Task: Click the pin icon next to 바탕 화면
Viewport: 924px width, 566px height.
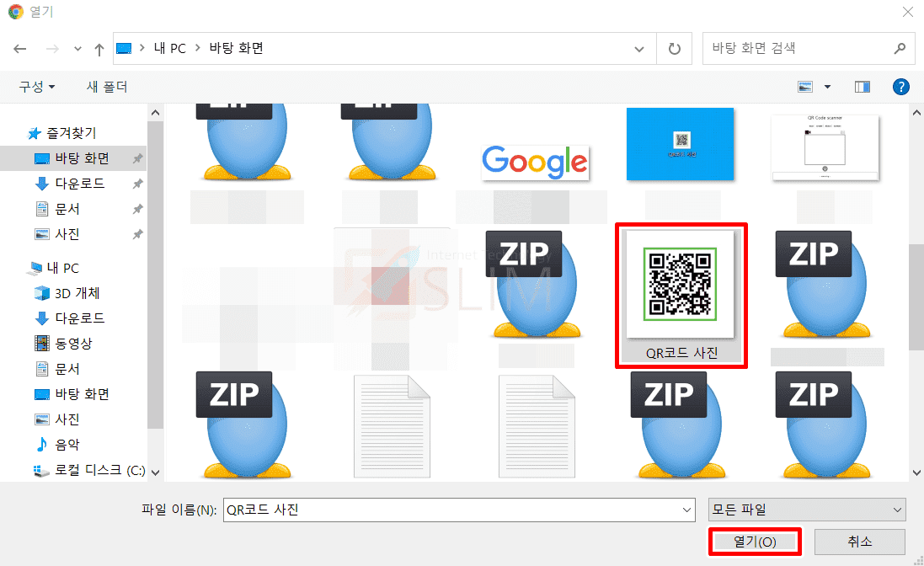Action: (137, 158)
